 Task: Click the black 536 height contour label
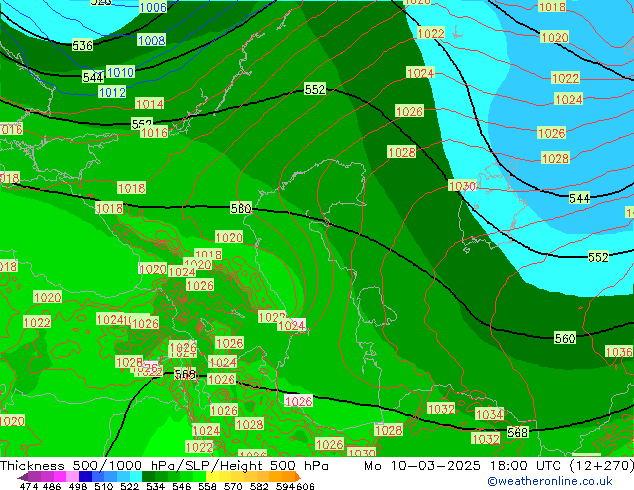tap(82, 45)
